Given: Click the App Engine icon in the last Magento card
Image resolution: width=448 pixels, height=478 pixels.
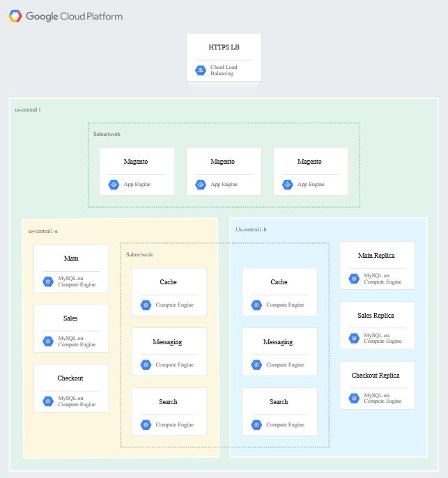Looking at the screenshot, I should point(287,185).
